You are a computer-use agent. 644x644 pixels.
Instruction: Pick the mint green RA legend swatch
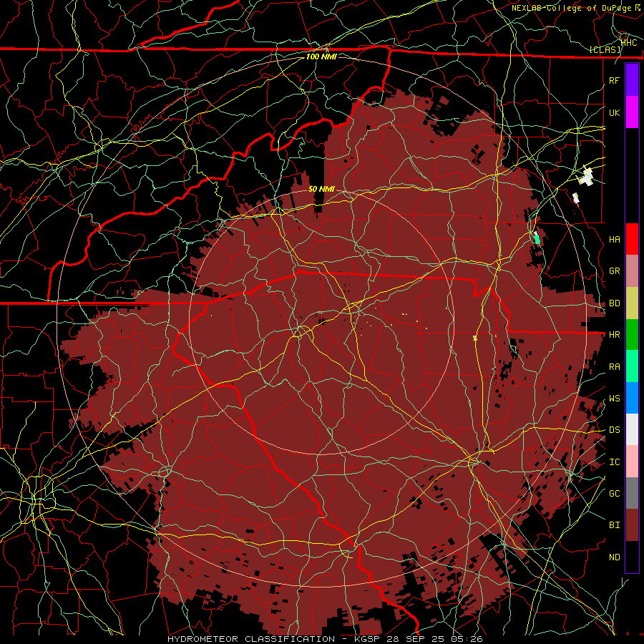click(632, 366)
